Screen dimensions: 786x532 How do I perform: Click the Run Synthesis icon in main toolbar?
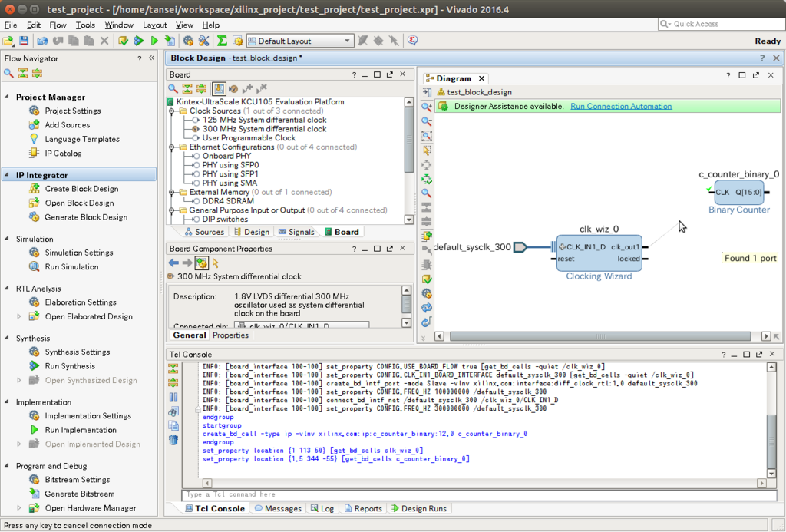coord(139,41)
